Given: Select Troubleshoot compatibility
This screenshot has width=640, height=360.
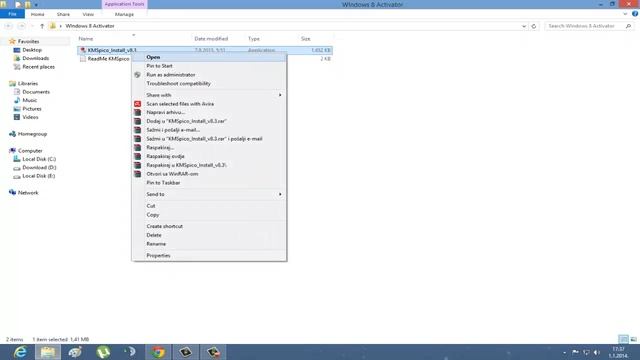Looking at the screenshot, I should pyautogui.click(x=209, y=84).
